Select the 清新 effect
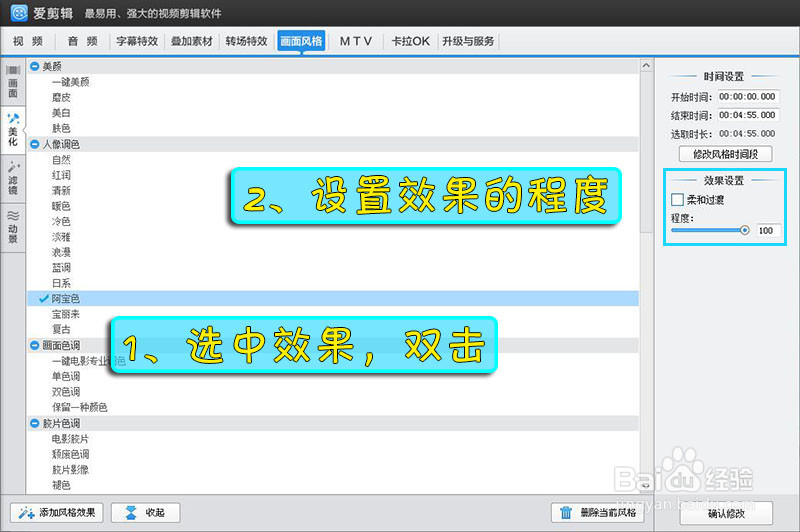 [61, 191]
